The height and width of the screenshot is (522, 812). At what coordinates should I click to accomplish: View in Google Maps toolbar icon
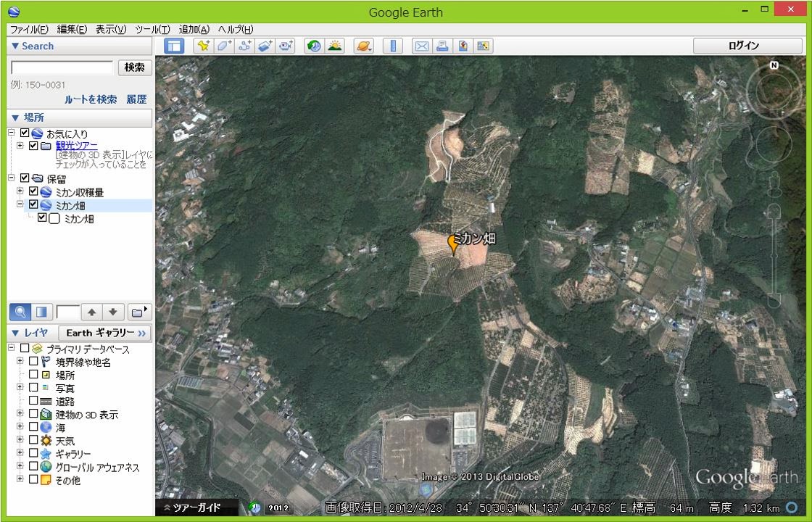(483, 46)
